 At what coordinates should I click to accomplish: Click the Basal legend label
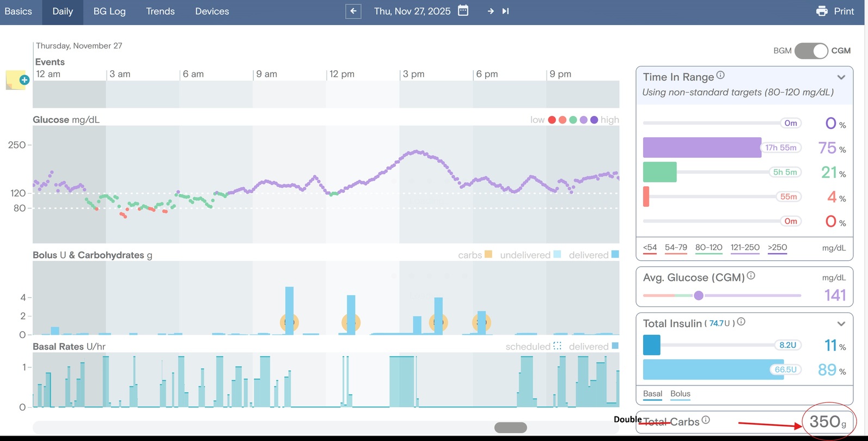(x=653, y=394)
